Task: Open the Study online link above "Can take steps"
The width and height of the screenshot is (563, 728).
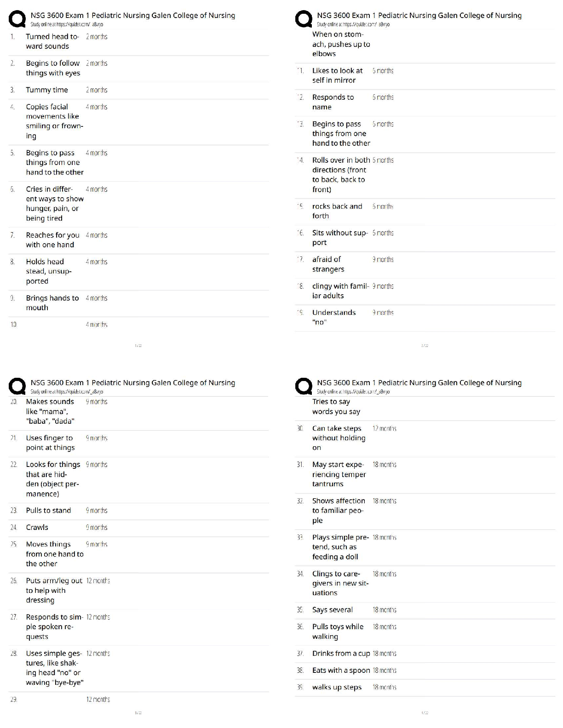Action: click(353, 392)
